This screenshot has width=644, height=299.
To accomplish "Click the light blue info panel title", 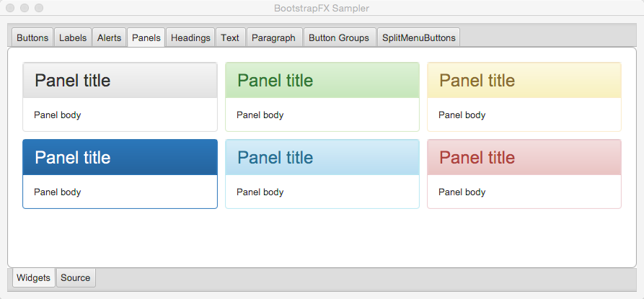I will tap(275, 158).
